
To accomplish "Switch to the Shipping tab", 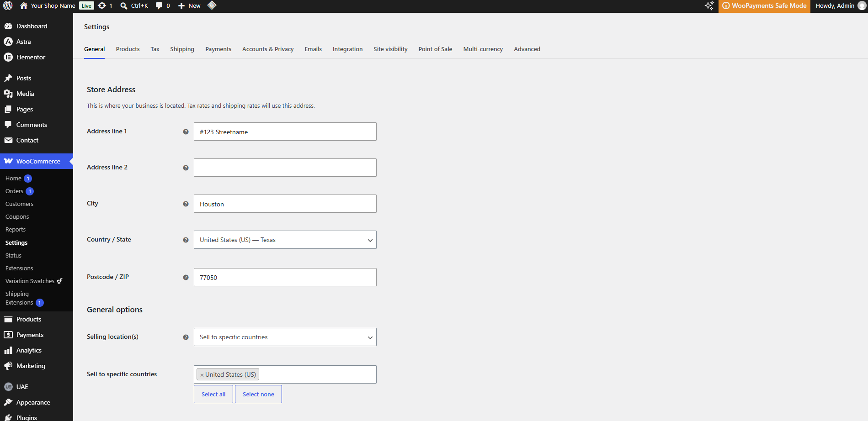I will 182,49.
